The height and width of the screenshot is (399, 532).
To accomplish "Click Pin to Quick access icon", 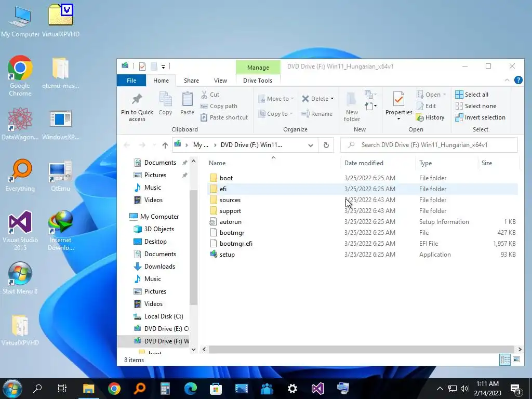I will 137,99.
